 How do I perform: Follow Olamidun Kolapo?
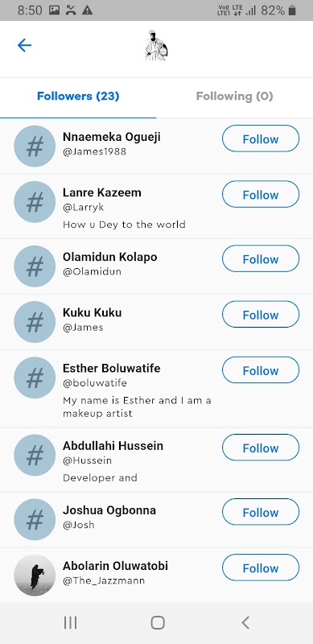pos(261,258)
